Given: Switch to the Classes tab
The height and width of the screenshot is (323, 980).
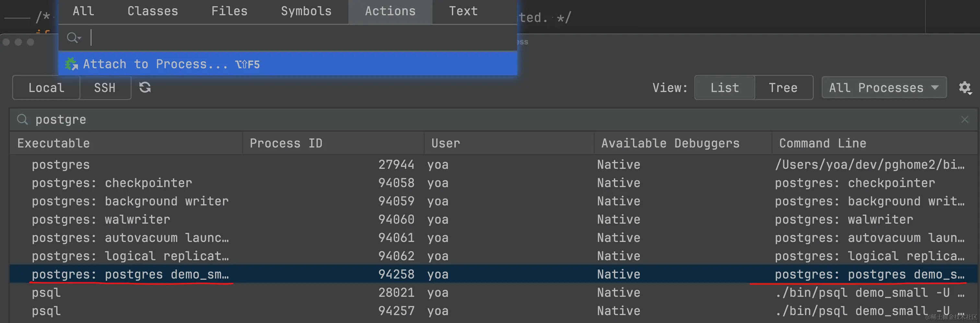Looking at the screenshot, I should (x=153, y=11).
